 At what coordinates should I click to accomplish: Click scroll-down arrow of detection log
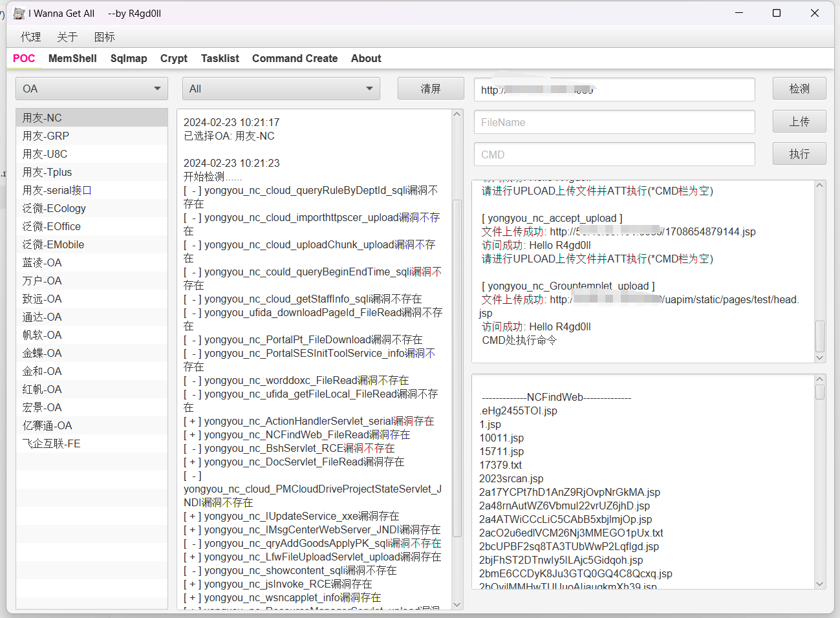[x=457, y=605]
